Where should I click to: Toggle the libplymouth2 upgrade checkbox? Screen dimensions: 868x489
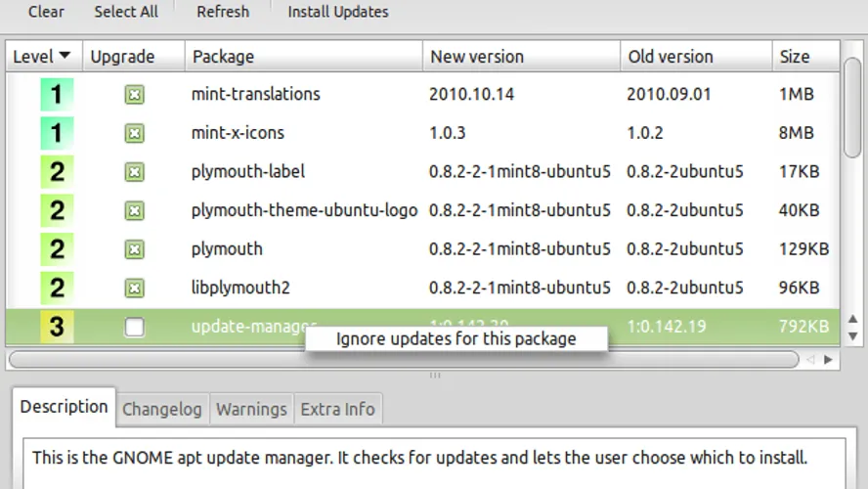[x=135, y=288]
